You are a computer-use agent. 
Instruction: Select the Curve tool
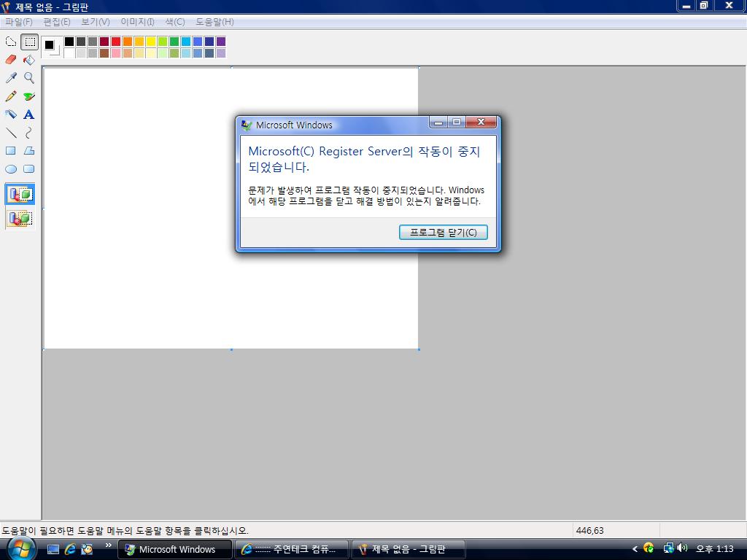coord(29,133)
